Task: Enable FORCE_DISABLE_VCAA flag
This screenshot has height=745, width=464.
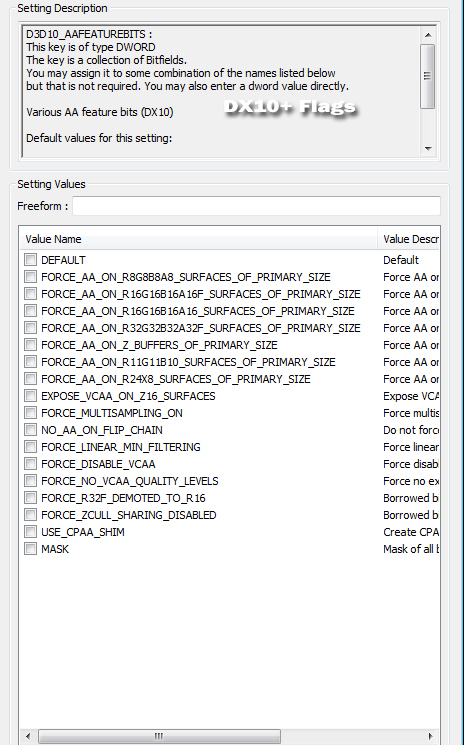Action: tap(30, 464)
